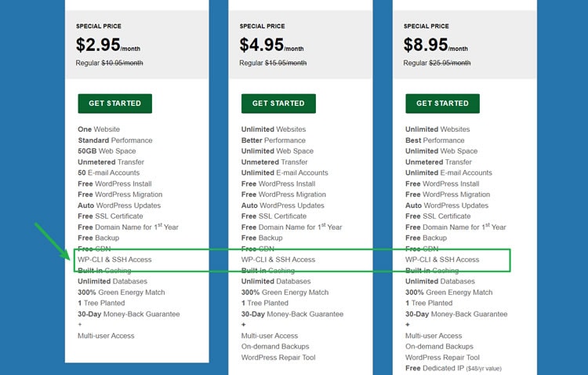Click One Website in the first plan
The image size is (588, 375).
(x=99, y=129)
